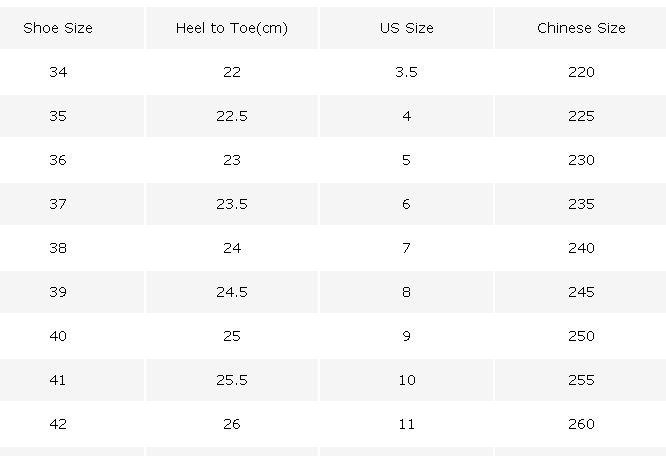The image size is (666, 473).
Task: Click the Shoe Size column header
Action: 58,28
